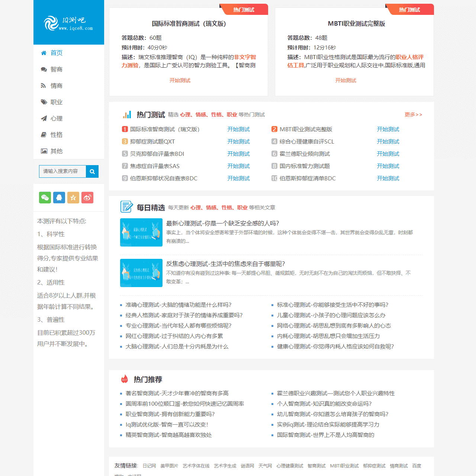Click the search input field

[x=62, y=171]
